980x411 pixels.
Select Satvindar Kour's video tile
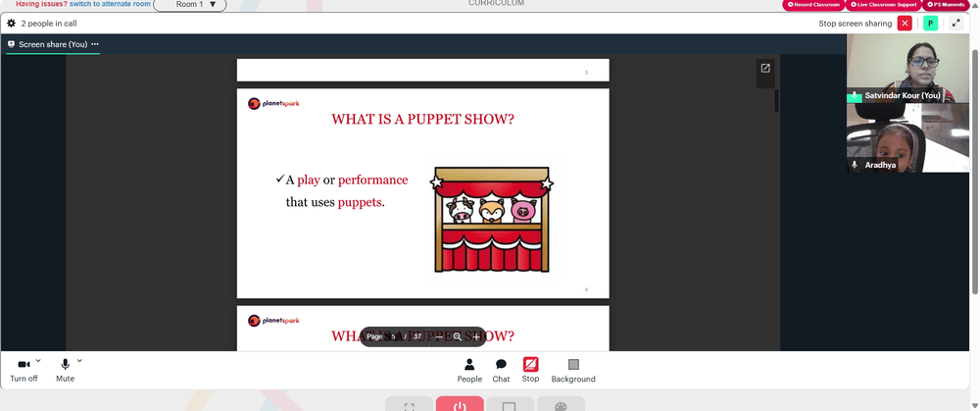tap(907, 69)
